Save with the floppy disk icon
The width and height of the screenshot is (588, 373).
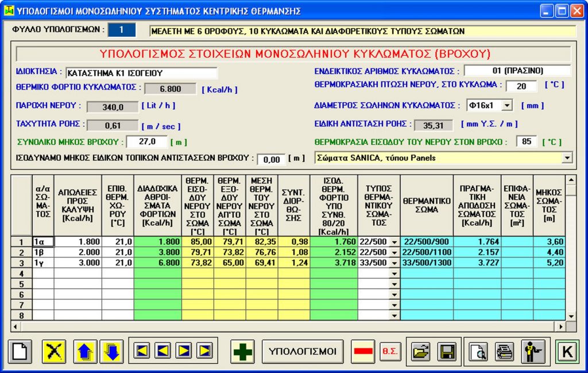(446, 351)
